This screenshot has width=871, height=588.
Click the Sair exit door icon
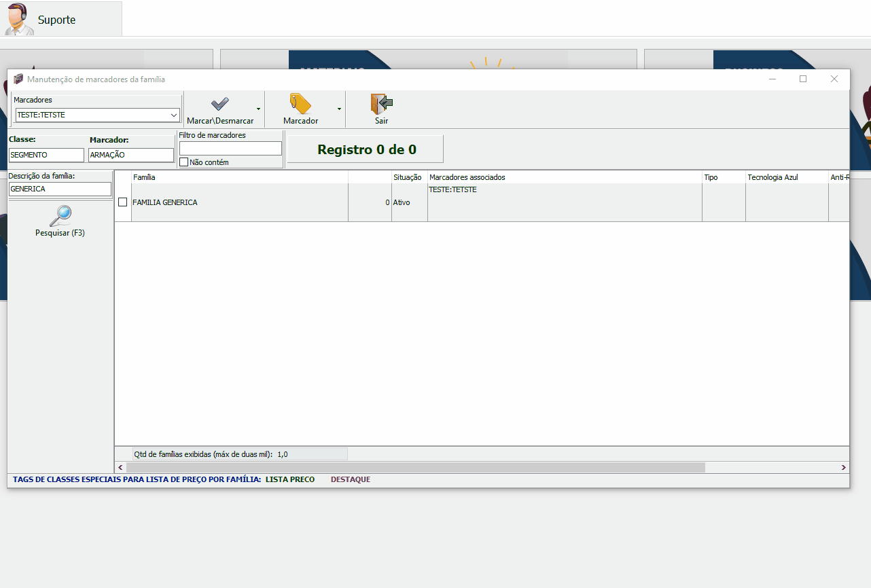[381, 104]
